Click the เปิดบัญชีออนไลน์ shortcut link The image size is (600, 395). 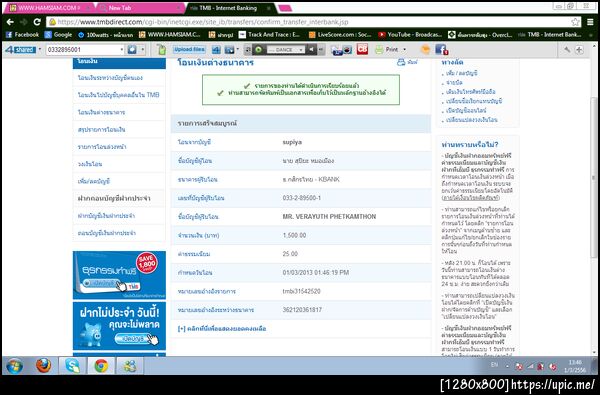(x=466, y=110)
